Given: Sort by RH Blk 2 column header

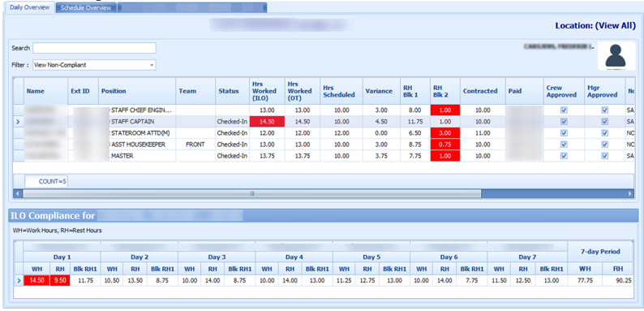Looking at the screenshot, I should coord(444,91).
